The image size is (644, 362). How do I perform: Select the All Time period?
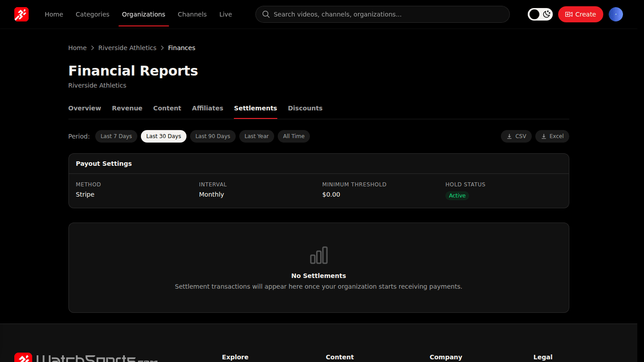(x=294, y=136)
